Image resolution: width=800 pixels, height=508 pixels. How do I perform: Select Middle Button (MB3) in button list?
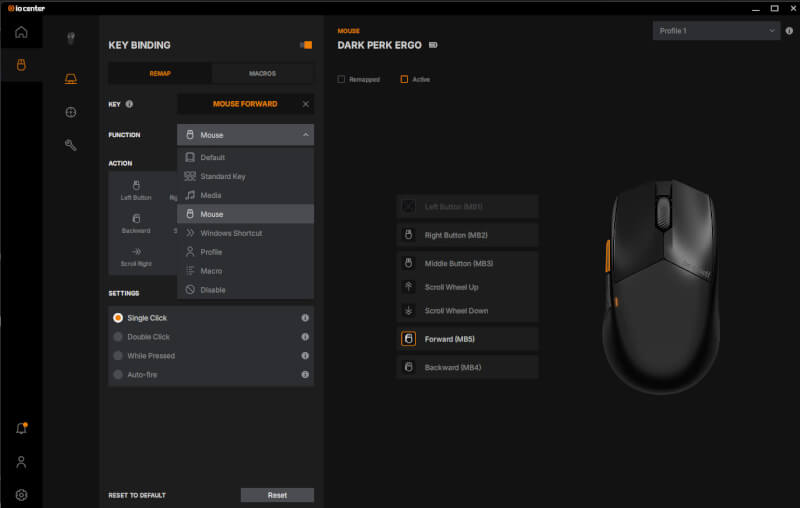pos(467,264)
